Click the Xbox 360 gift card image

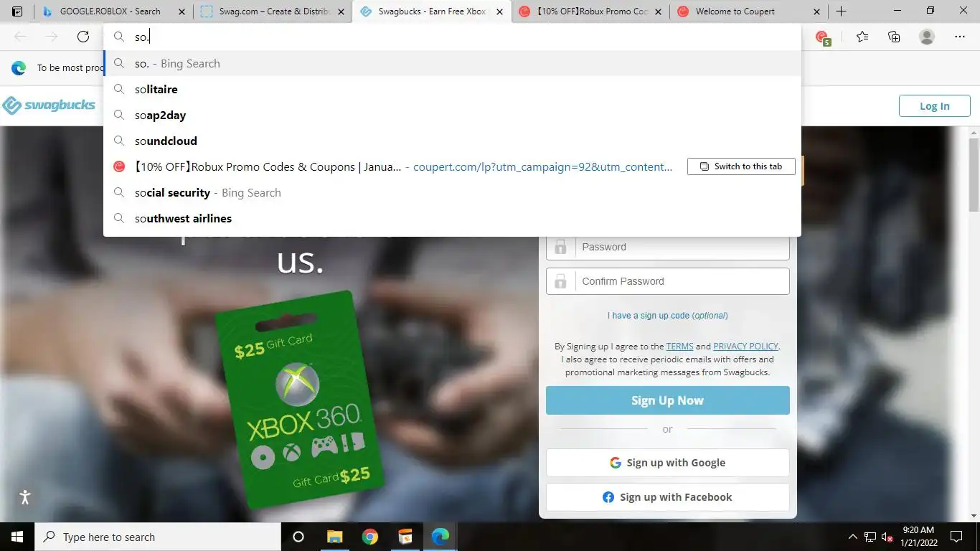point(300,400)
